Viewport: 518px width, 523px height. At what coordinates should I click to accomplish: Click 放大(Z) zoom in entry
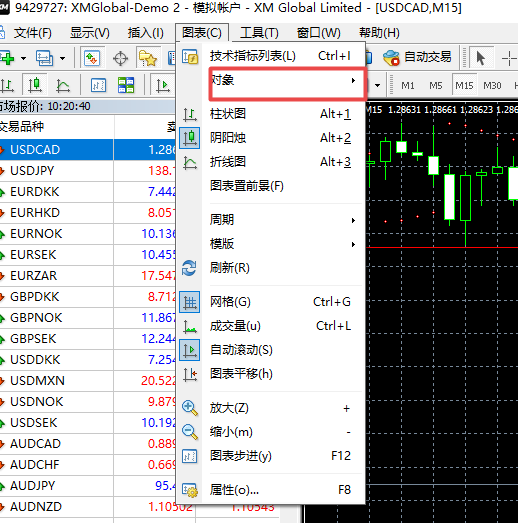(271, 408)
